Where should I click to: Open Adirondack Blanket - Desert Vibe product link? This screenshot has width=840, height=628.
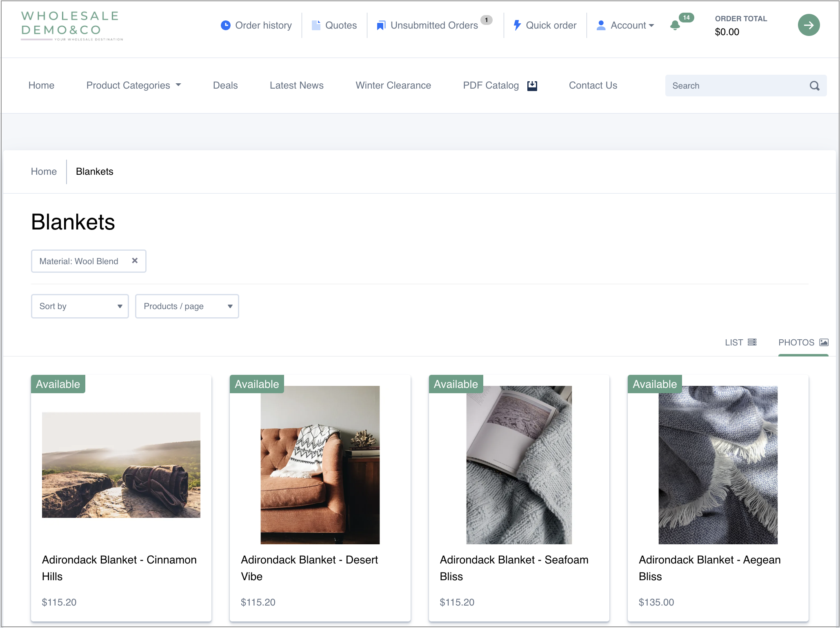tap(309, 568)
